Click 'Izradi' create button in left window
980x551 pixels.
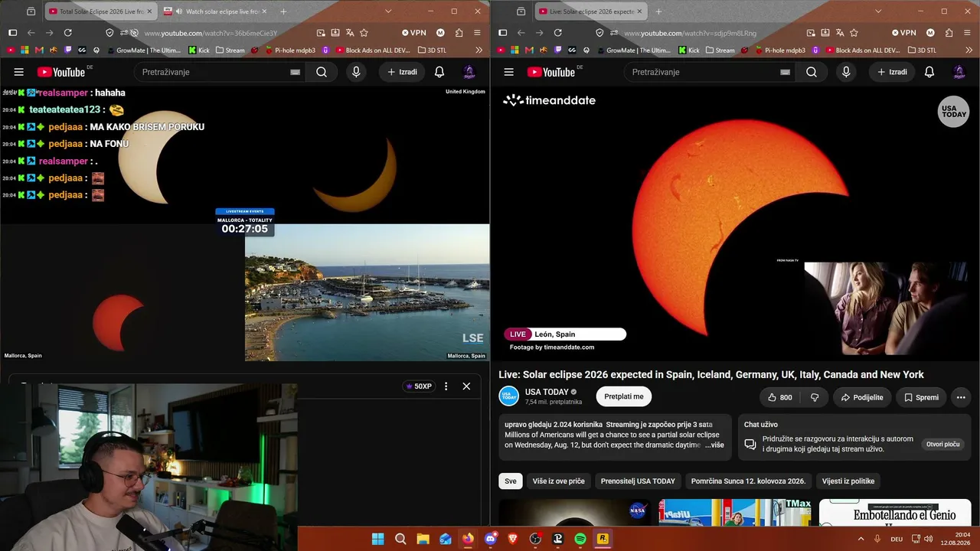coord(402,72)
